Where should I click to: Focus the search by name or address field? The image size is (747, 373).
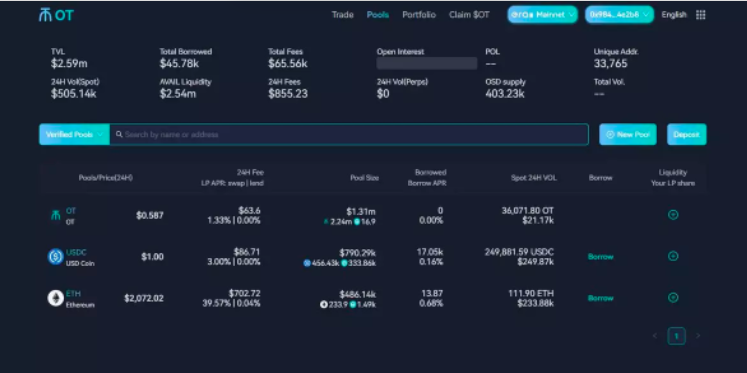349,134
